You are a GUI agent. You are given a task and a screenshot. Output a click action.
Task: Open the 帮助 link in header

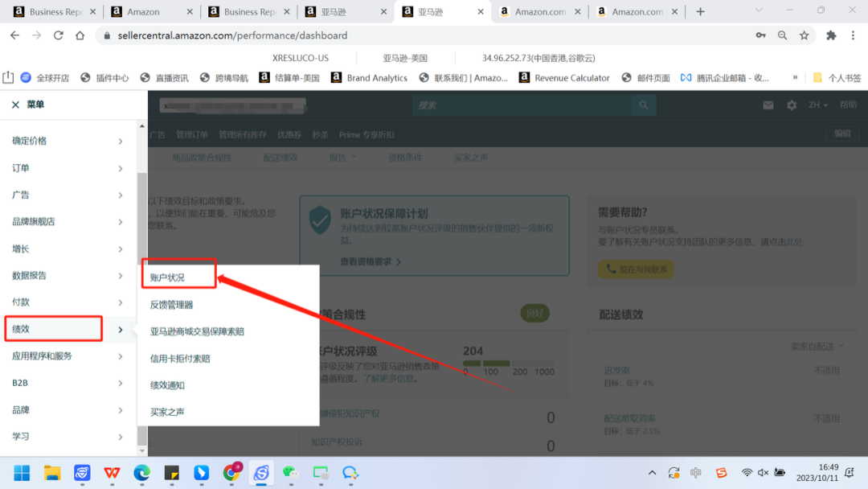pyautogui.click(x=848, y=105)
